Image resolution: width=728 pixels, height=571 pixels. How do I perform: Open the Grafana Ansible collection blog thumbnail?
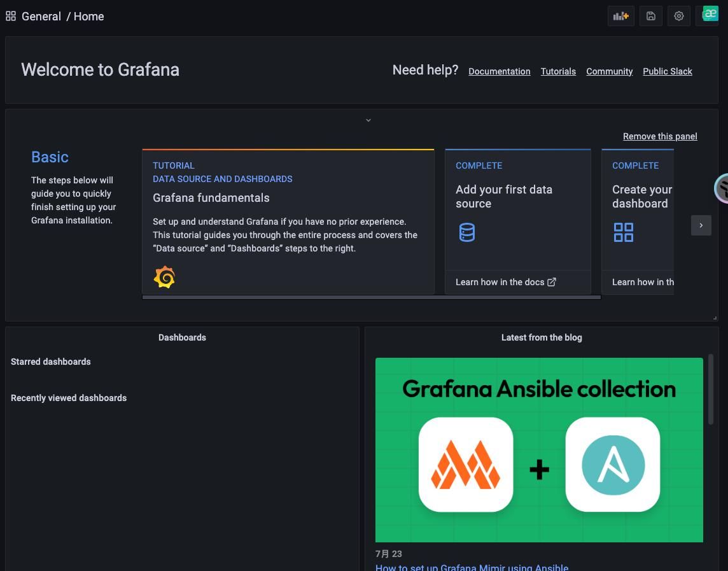click(539, 449)
